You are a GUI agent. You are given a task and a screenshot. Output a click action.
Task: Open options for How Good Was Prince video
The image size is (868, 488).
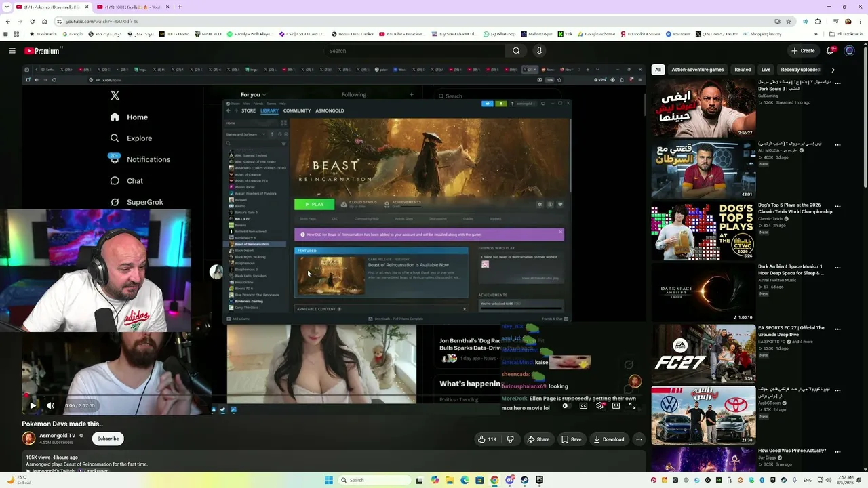[837, 451]
